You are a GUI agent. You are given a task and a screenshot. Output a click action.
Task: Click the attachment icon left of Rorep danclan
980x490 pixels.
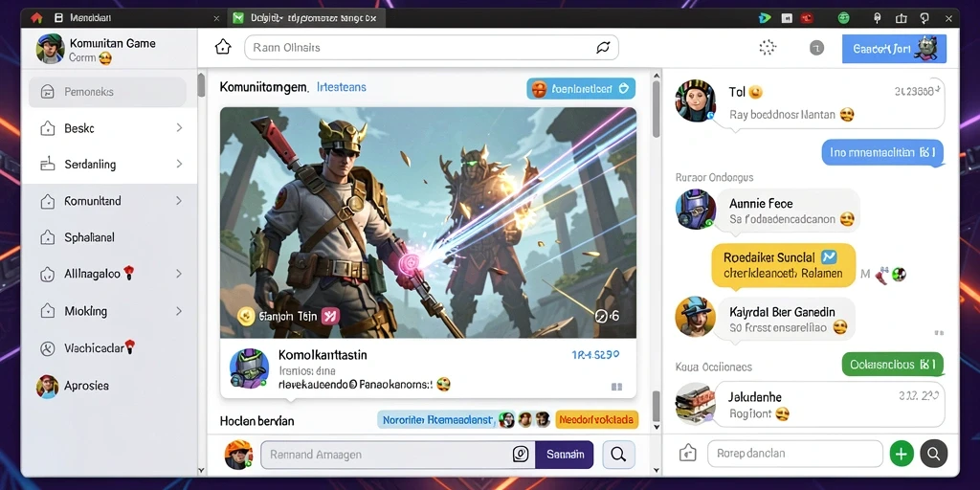pyautogui.click(x=687, y=453)
